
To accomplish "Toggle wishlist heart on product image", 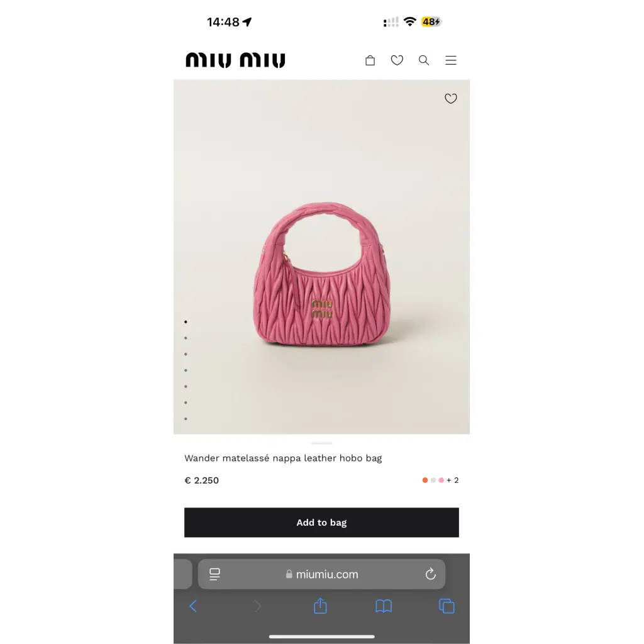I will point(450,99).
